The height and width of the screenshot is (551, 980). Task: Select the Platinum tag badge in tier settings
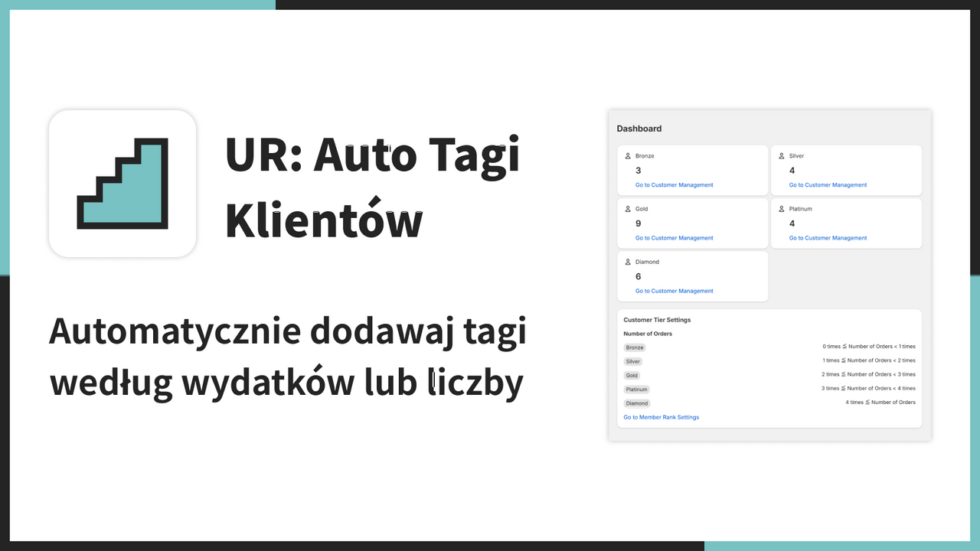(636, 389)
